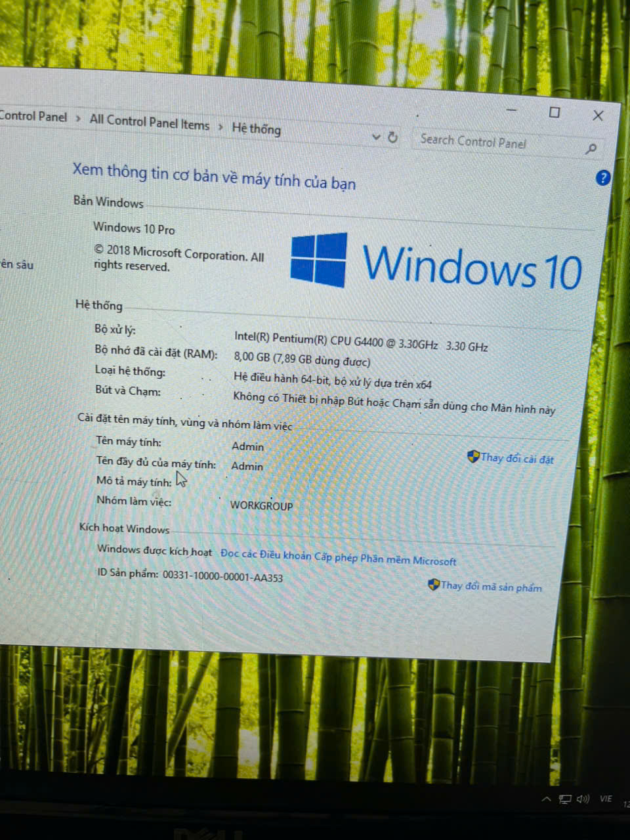This screenshot has width=630, height=840.
Task: Maximize the Control Panel window
Action: [555, 112]
